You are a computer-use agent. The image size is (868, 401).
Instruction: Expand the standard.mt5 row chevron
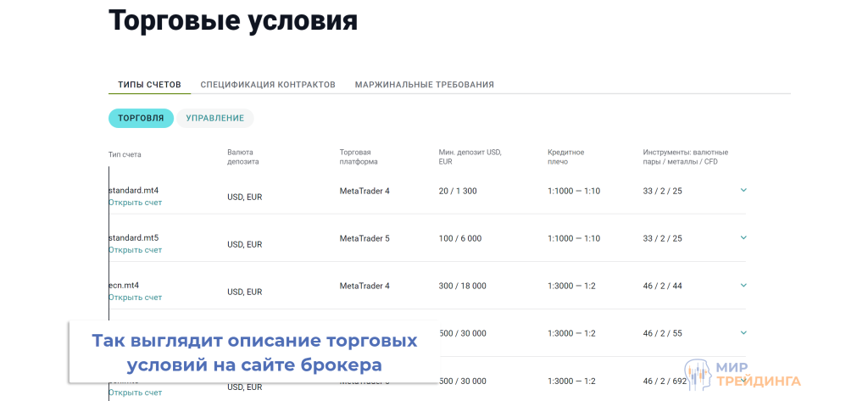pyautogui.click(x=743, y=237)
